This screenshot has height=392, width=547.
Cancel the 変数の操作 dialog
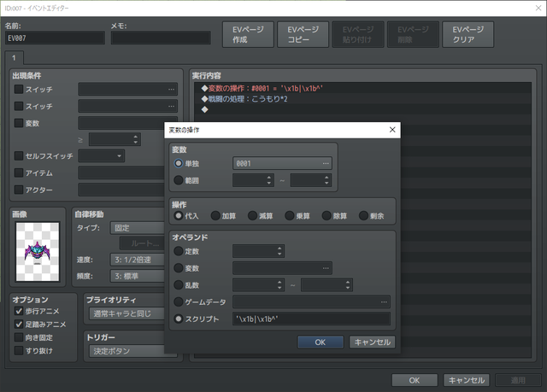click(x=373, y=342)
